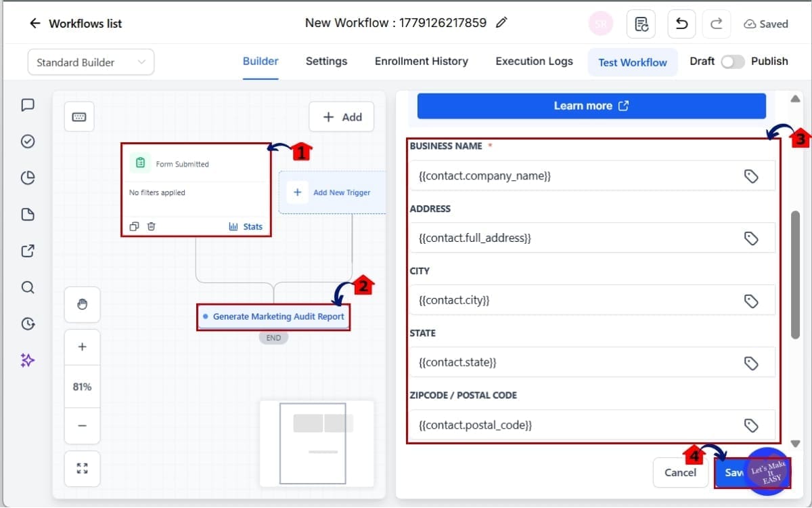
Task: Delete the Form Submitted trigger
Action: click(x=152, y=226)
